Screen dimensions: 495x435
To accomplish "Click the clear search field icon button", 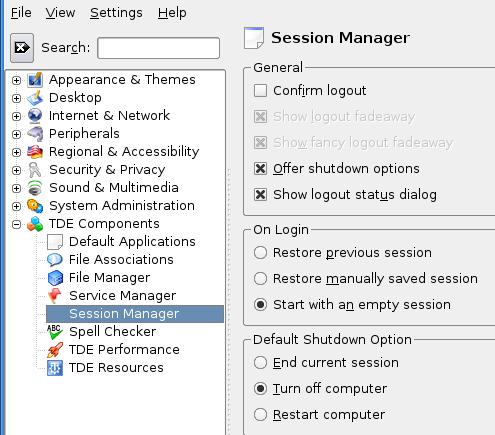I will click(22, 48).
